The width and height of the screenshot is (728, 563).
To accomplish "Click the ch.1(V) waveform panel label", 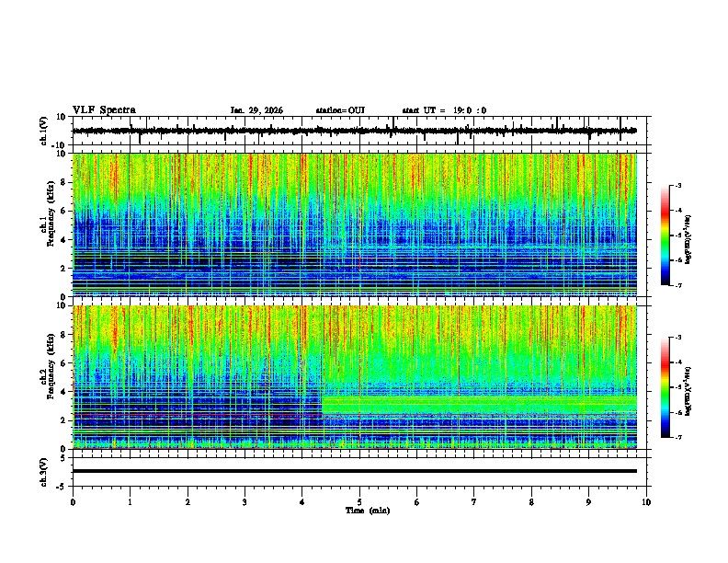I will (44, 131).
